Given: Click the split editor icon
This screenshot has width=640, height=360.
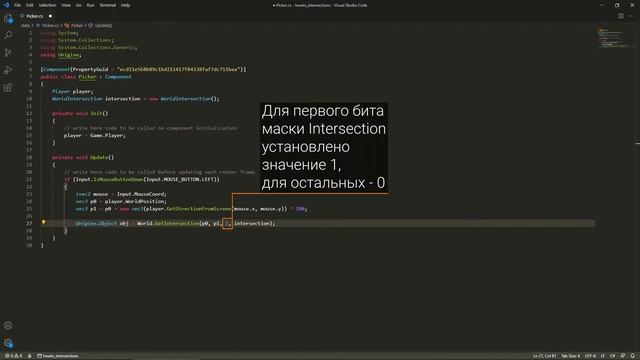Looking at the screenshot, I should click(620, 16).
